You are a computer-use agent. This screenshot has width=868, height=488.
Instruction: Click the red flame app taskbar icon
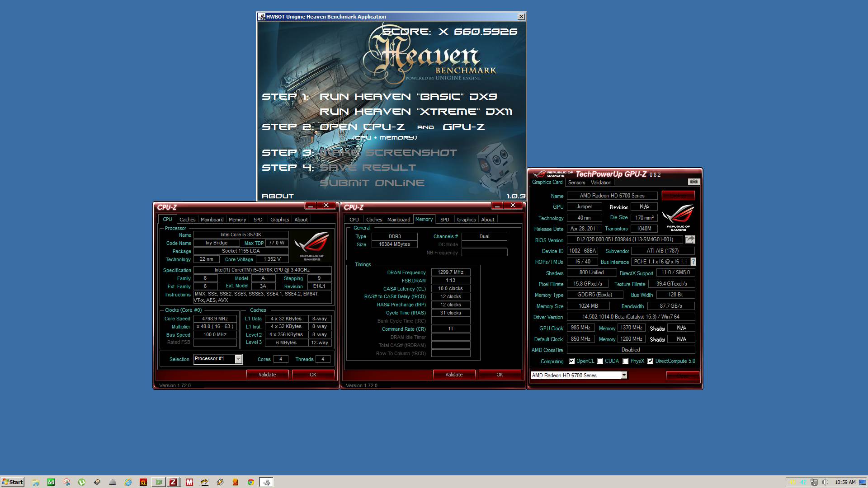click(x=143, y=482)
